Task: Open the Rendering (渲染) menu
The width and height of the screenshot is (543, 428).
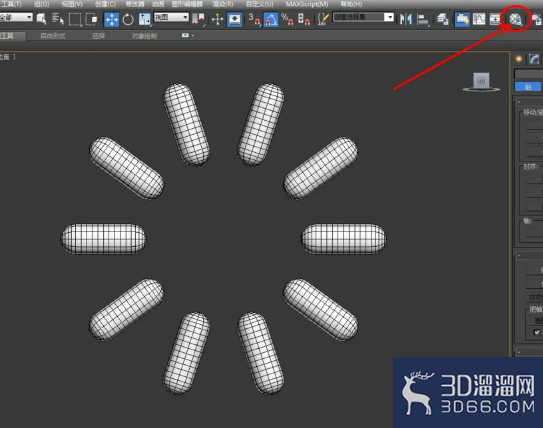Action: (x=223, y=4)
